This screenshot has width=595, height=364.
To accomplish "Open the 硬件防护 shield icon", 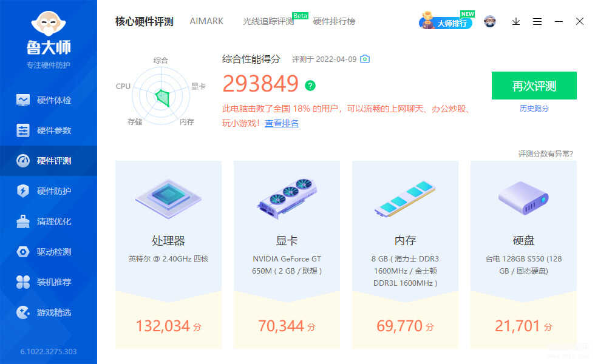I will 23,190.
